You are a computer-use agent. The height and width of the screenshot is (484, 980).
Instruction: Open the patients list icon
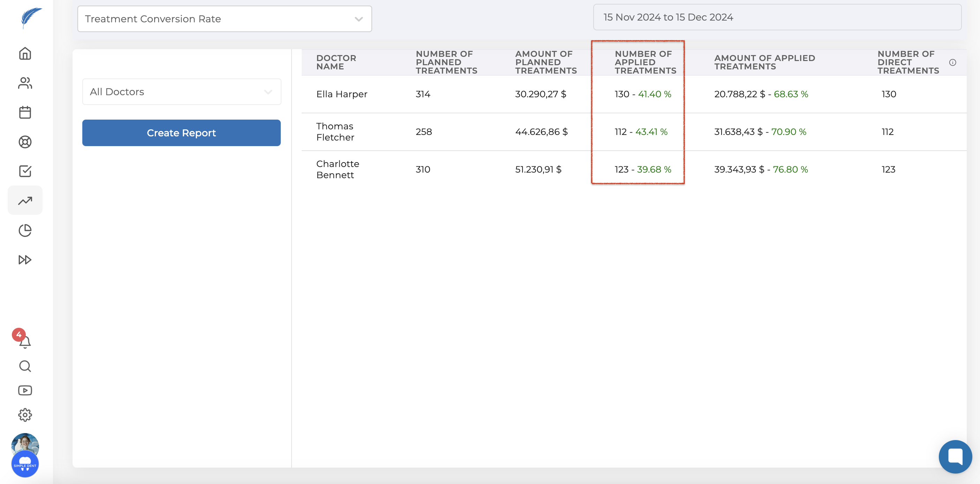point(25,83)
